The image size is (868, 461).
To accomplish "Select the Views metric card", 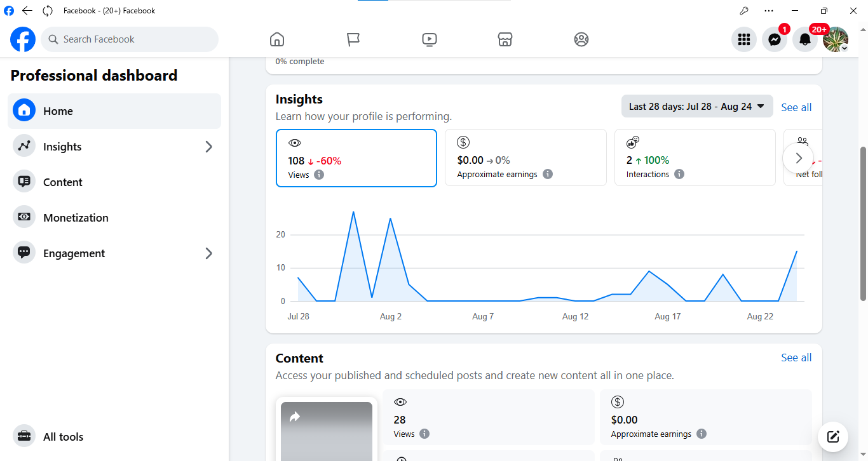I will click(356, 158).
